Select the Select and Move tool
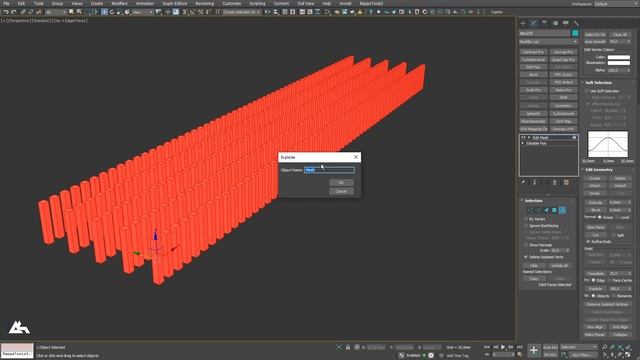 coord(104,12)
